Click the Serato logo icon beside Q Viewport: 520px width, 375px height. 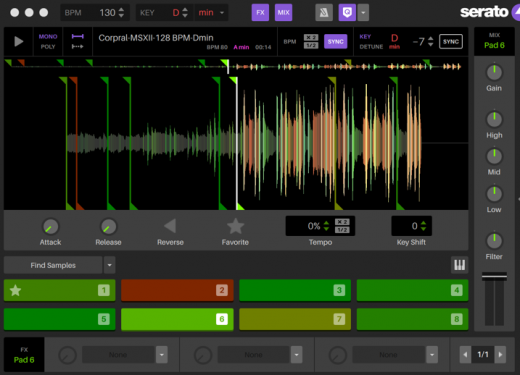324,13
